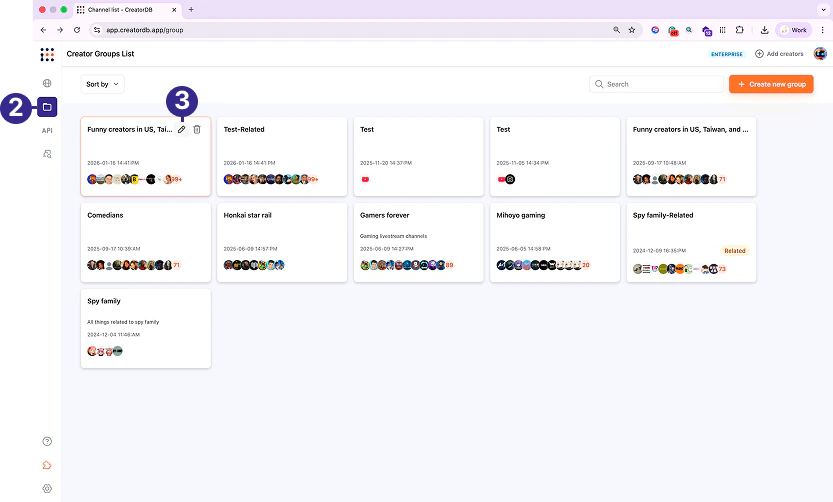Screen dimensions: 833x502
Task: Open the Test-Related group card
Action: [x=282, y=156]
